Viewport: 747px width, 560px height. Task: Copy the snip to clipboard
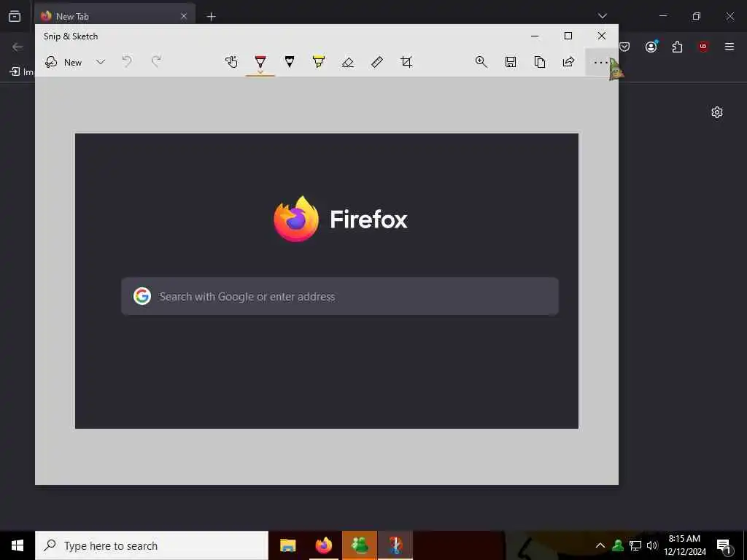pos(540,62)
